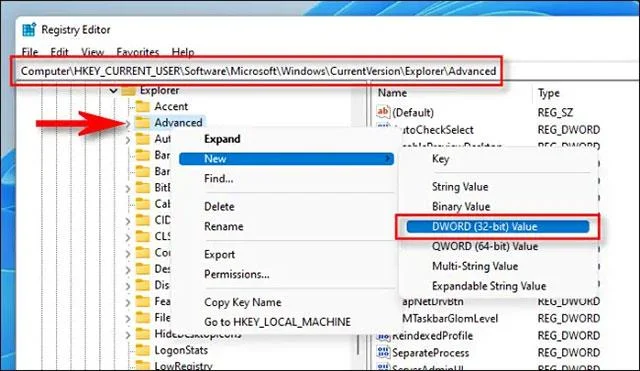Select the ReindexedProfile value icon

(383, 336)
